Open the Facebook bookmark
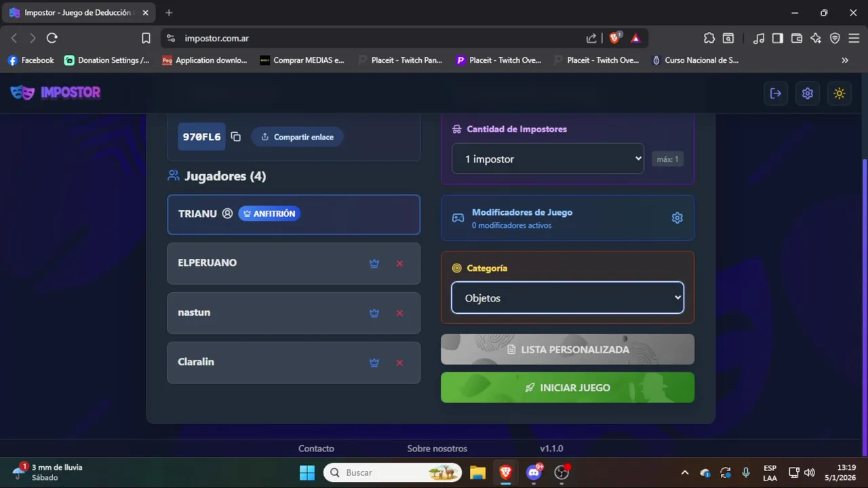 pos(31,60)
